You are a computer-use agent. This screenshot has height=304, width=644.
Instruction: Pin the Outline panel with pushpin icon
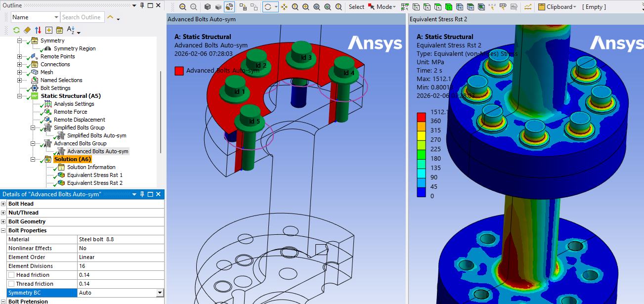point(142,5)
